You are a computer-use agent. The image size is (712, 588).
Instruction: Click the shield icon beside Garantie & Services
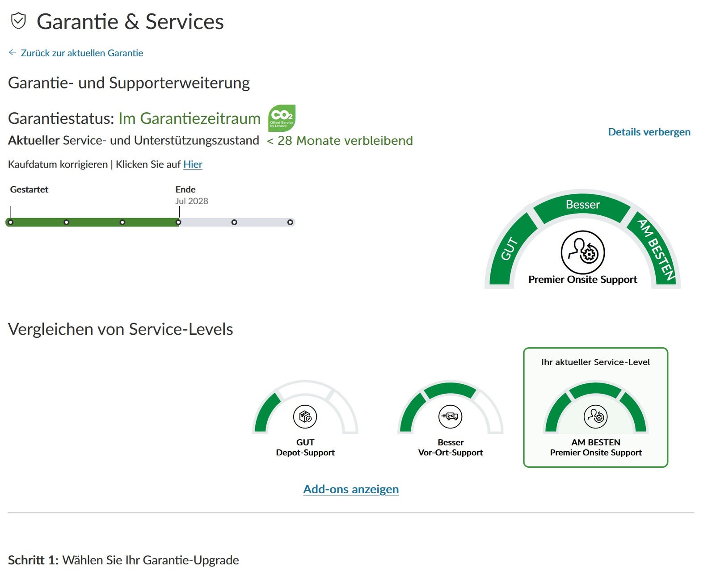pyautogui.click(x=18, y=21)
